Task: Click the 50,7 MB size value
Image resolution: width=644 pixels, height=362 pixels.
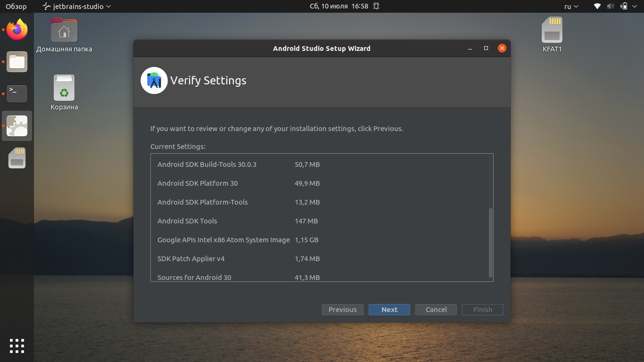Action: coord(307,165)
